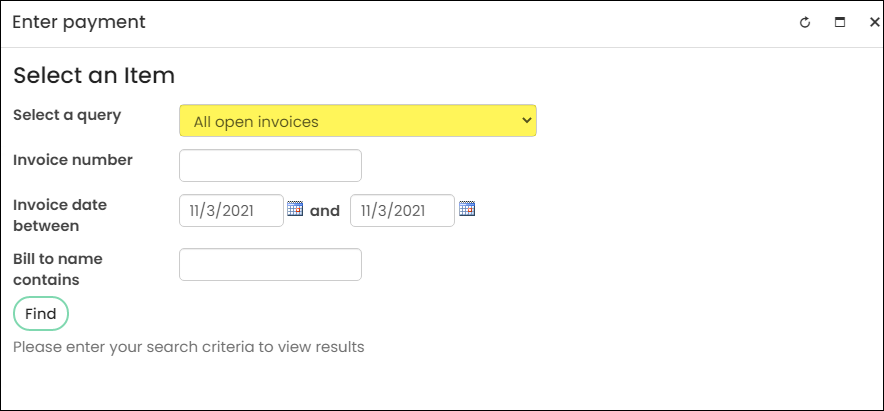Click the first invoice date field
The width and height of the screenshot is (884, 411).
tap(231, 211)
